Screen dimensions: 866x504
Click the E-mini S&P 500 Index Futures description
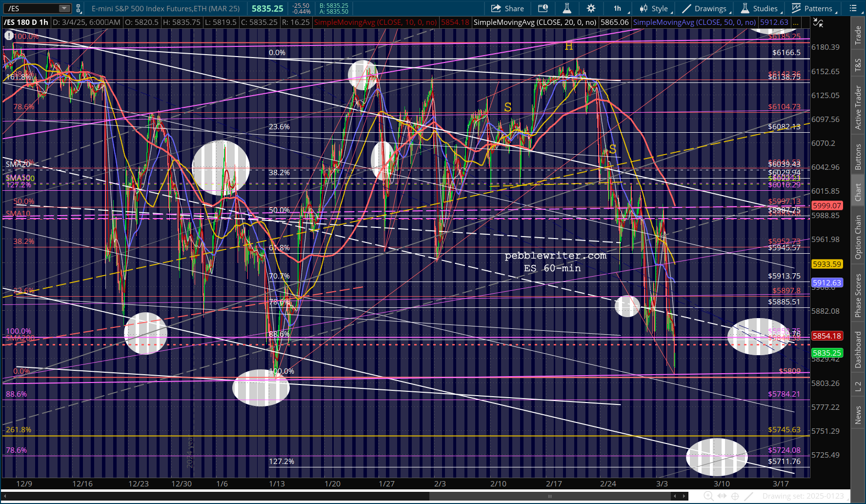pyautogui.click(x=166, y=8)
